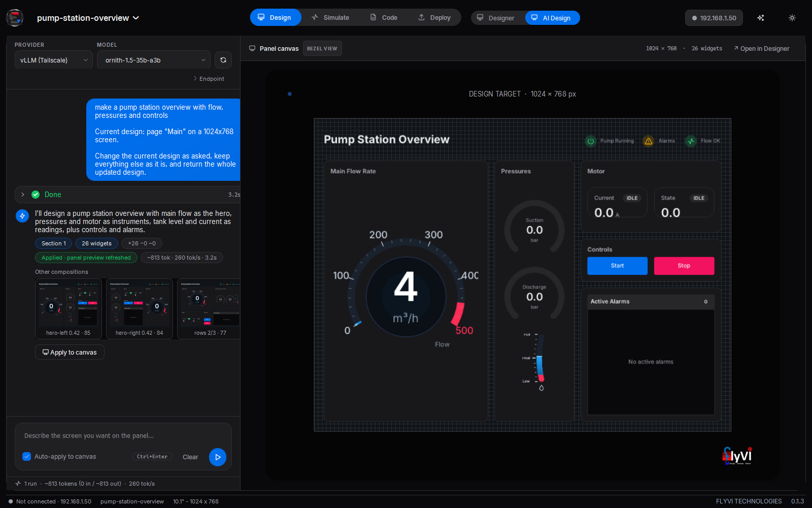The height and width of the screenshot is (508, 812).
Task: Click the 1024 × 768 canvas size label
Action: pyautogui.click(x=661, y=49)
